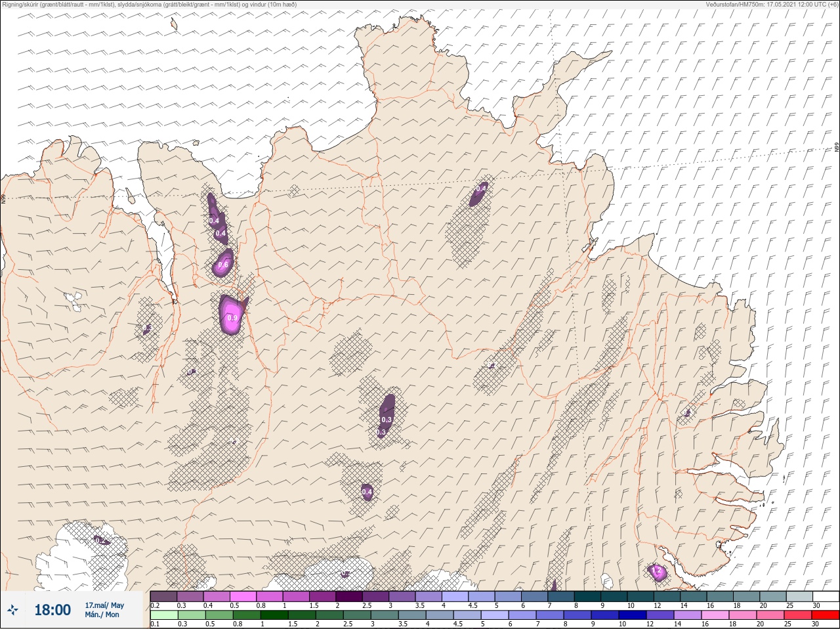The width and height of the screenshot is (840, 629).
Task: Click the '17.maí/ May' date text
Action: point(104,605)
